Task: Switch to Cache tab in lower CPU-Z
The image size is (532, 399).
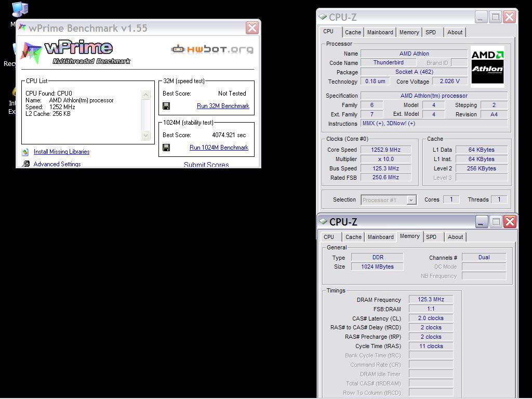Action: (353, 237)
